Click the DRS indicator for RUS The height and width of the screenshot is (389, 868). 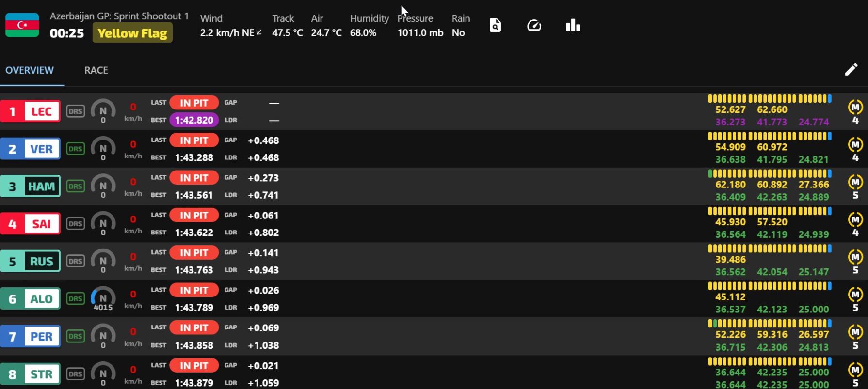(75, 261)
